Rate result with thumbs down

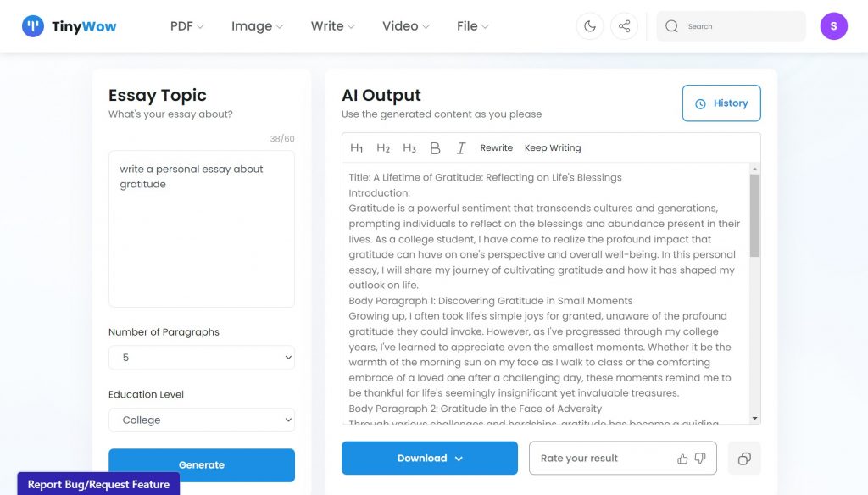pos(700,459)
